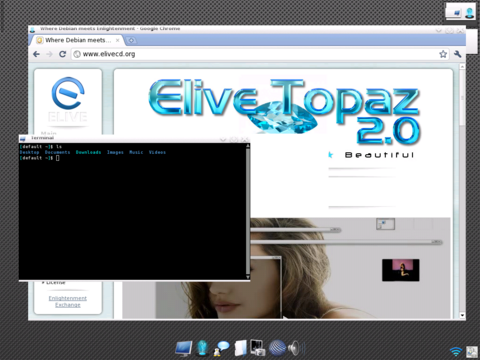Click the 'Images' entry in the terminal
The image size is (480, 360).
coord(115,152)
